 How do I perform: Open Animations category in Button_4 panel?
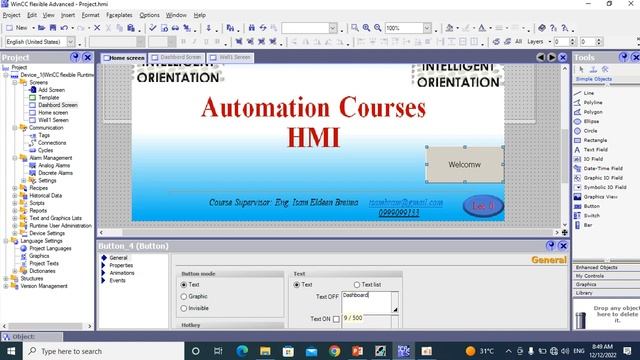coord(122,273)
